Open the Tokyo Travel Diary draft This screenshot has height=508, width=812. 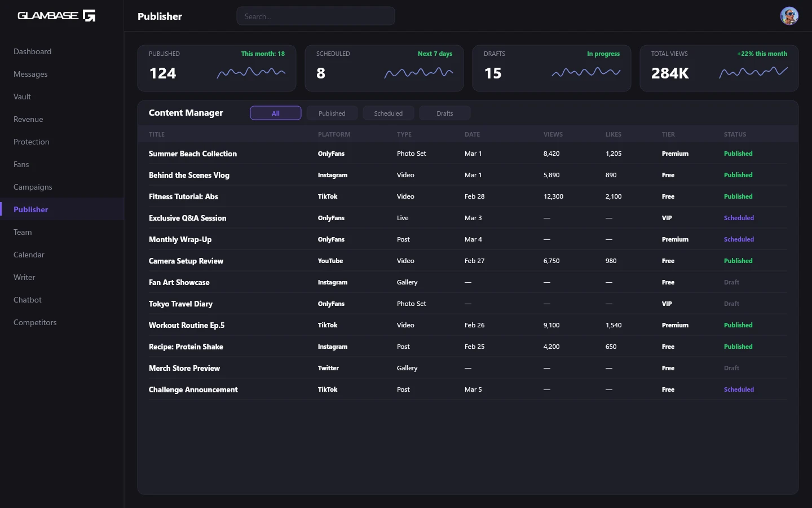pyautogui.click(x=180, y=304)
